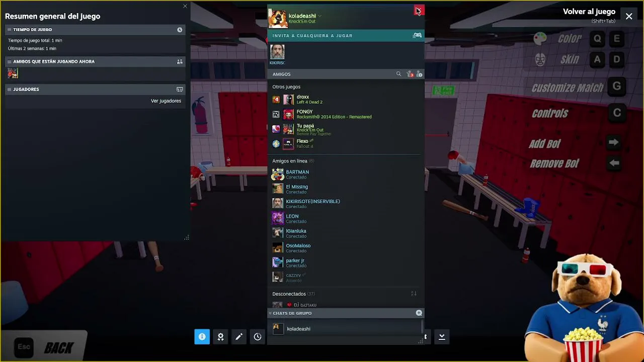The image size is (644, 362).
Task: Collapse the Otros juegos friends group
Action: [286, 87]
